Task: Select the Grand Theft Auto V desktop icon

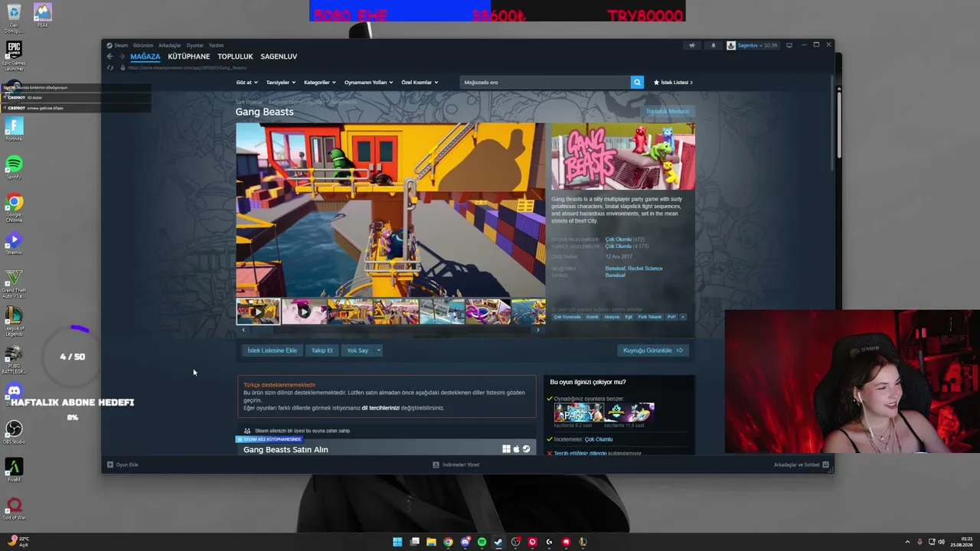Action: 14,283
